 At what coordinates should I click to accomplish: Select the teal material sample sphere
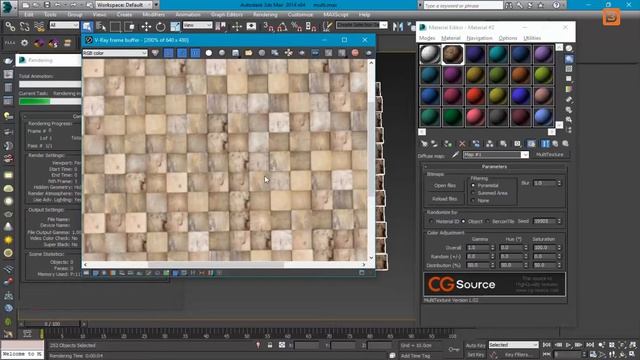(x=498, y=54)
